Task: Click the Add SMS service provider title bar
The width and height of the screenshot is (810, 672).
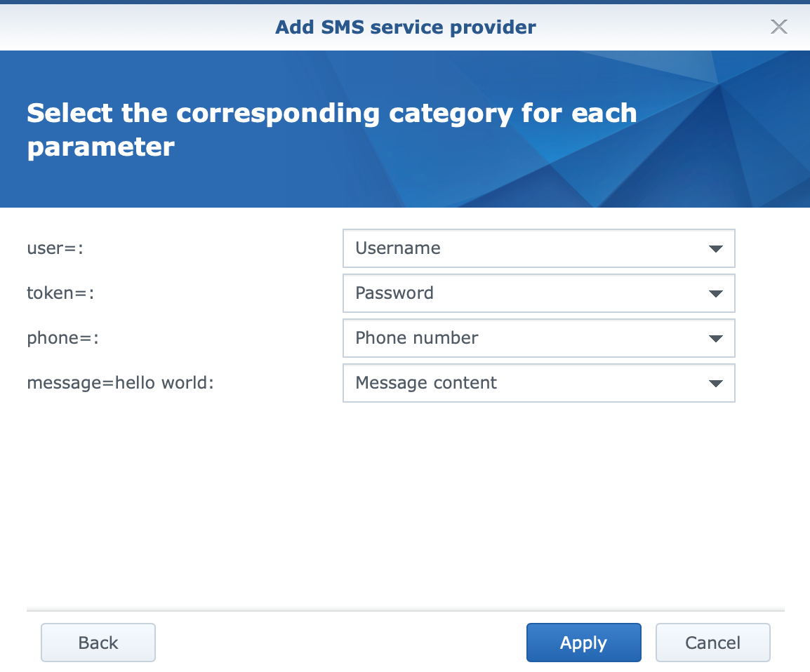Action: coord(405,27)
